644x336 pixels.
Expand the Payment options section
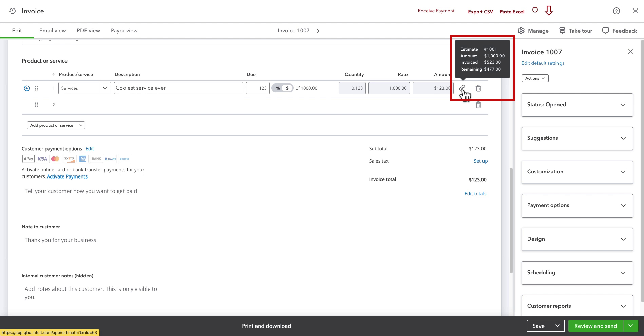click(577, 206)
